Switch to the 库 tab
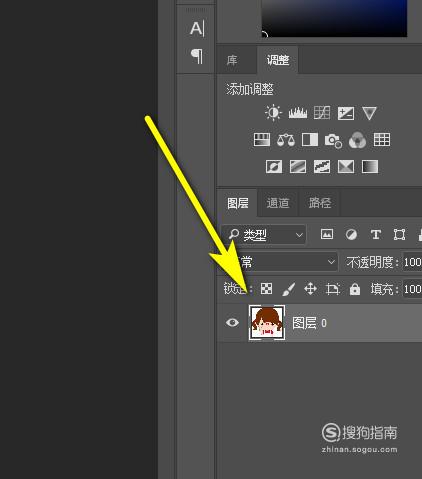Viewport: 422px width, 479px height. pyautogui.click(x=232, y=60)
